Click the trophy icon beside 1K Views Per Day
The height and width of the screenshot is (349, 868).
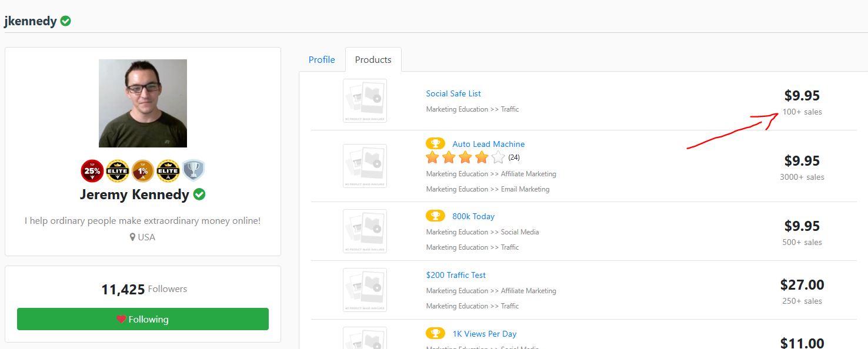[435, 334]
